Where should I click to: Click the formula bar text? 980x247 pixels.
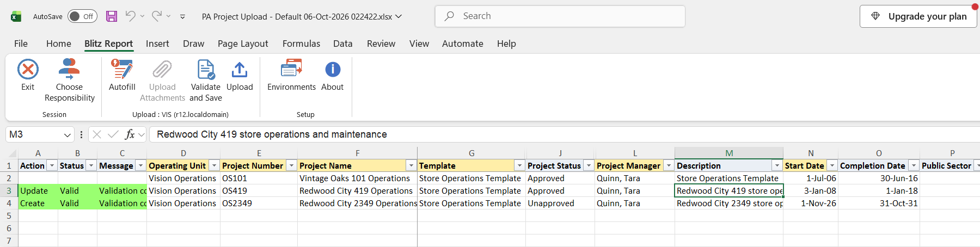[x=272, y=134]
